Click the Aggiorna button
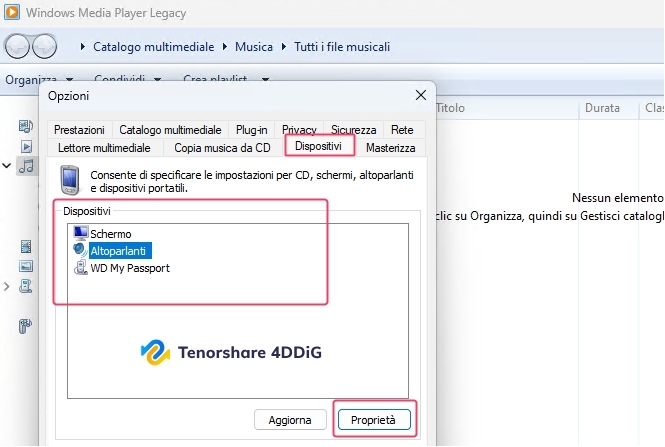Screen dimensions: 665x447 click(x=290, y=420)
